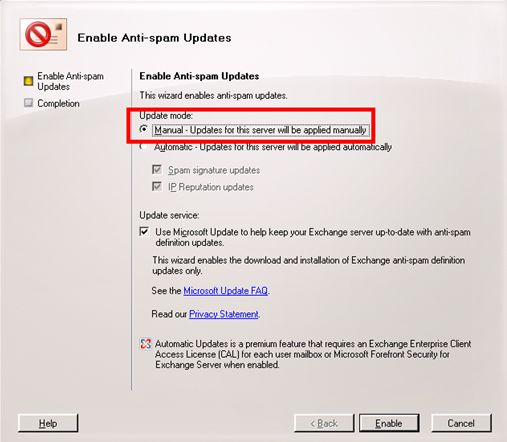
Task: Select Enable Anti-spam Updates step label
Action: [70, 81]
